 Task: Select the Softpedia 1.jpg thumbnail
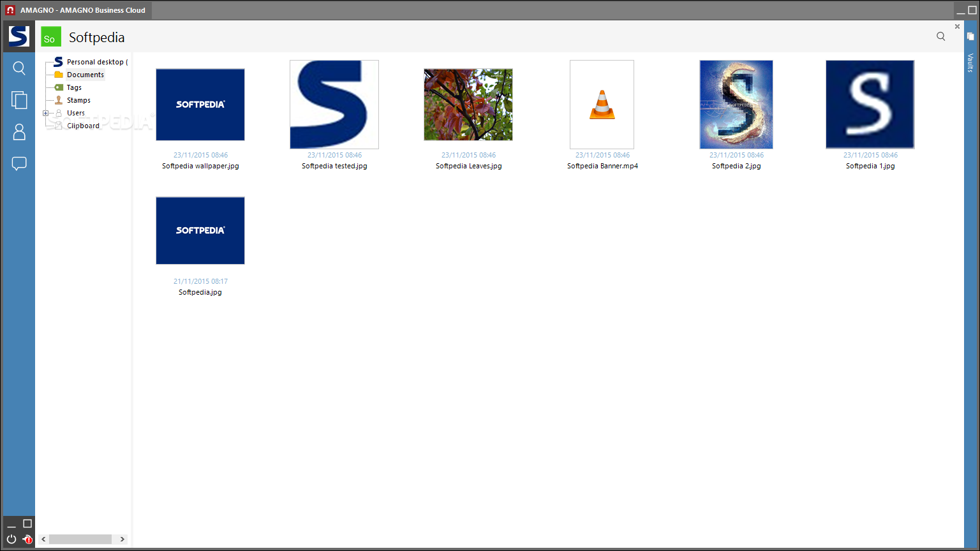pyautogui.click(x=870, y=105)
